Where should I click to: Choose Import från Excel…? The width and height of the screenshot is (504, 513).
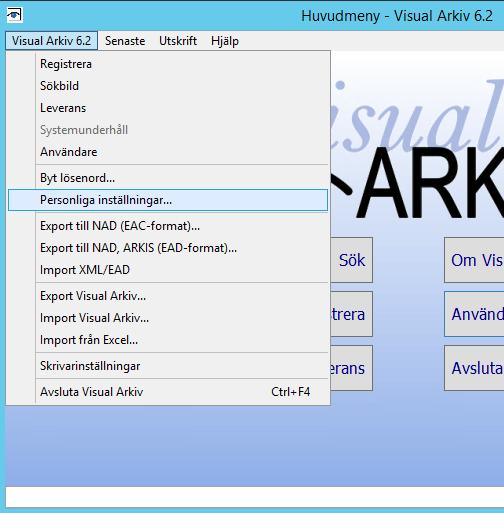tap(168, 340)
